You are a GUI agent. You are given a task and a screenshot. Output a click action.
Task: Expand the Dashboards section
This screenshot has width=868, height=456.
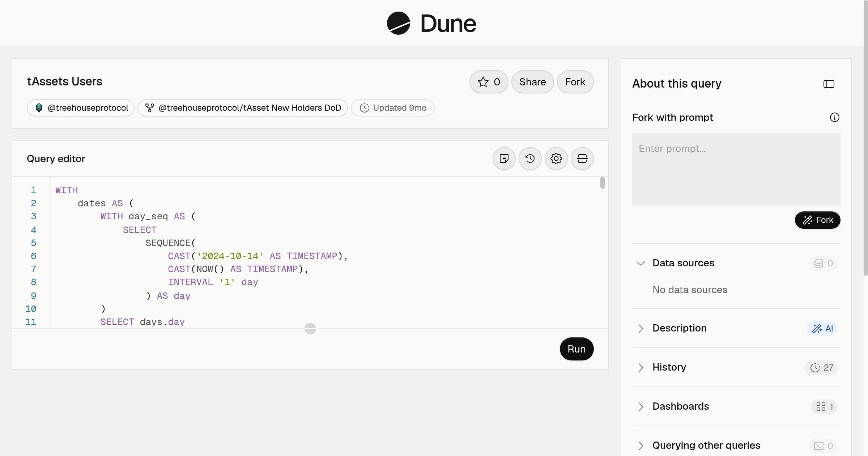coord(641,406)
